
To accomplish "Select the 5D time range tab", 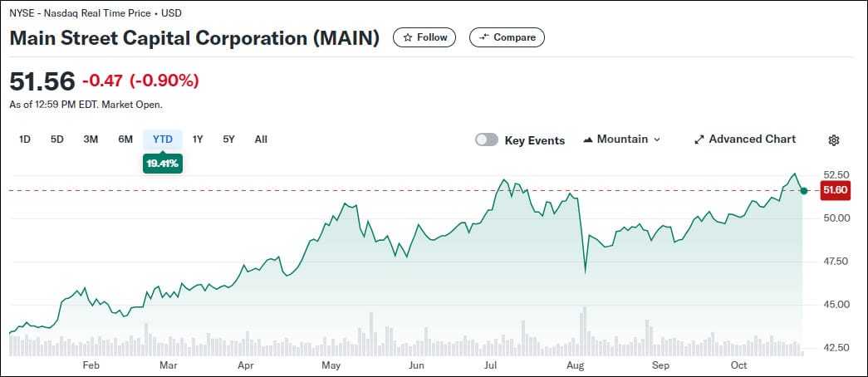I will pos(57,140).
